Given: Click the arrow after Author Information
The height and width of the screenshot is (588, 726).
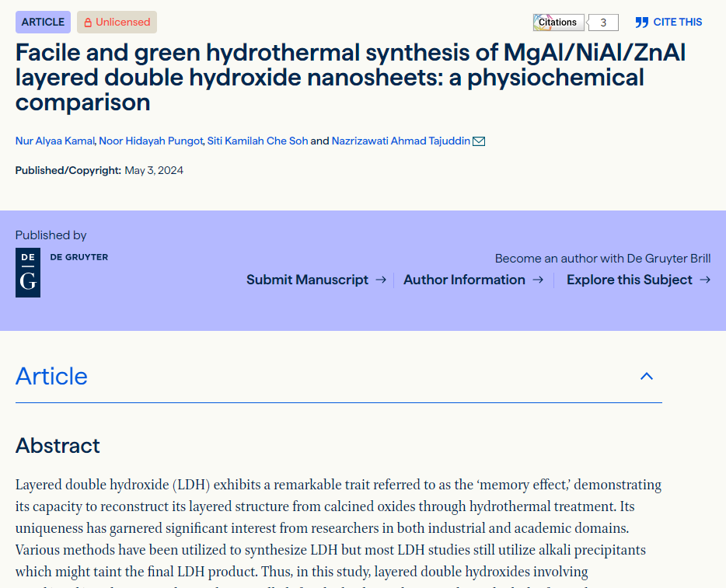Looking at the screenshot, I should coord(538,280).
